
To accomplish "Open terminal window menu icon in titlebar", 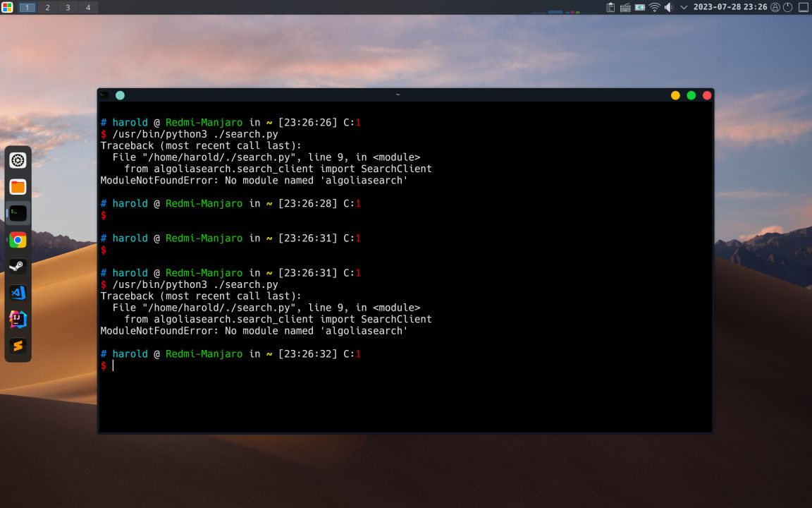I will pyautogui.click(x=104, y=95).
